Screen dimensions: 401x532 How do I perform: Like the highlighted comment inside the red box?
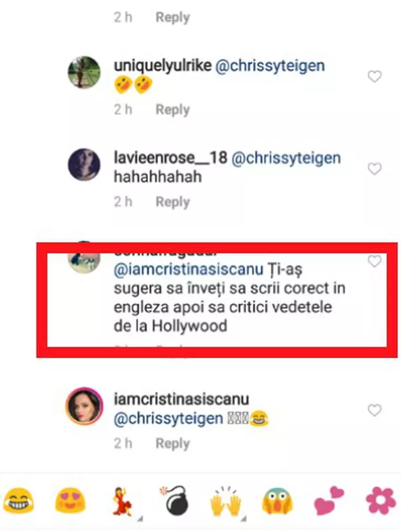pos(375,261)
